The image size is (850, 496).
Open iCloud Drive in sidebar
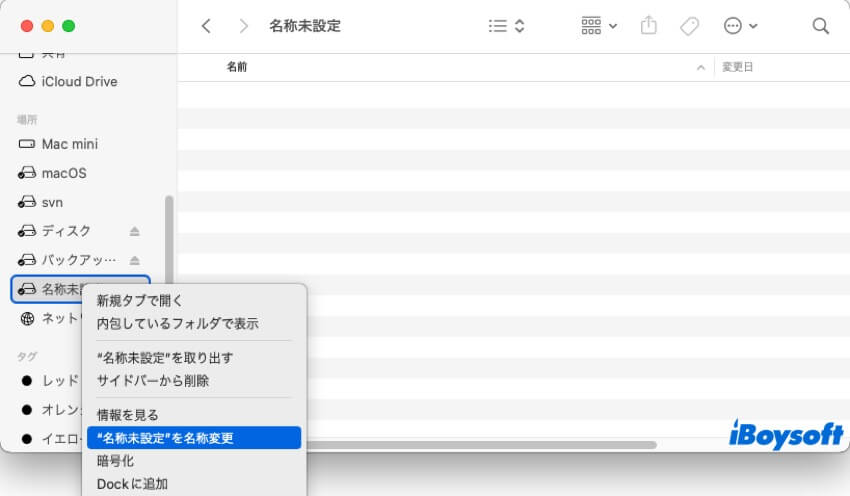(79, 81)
